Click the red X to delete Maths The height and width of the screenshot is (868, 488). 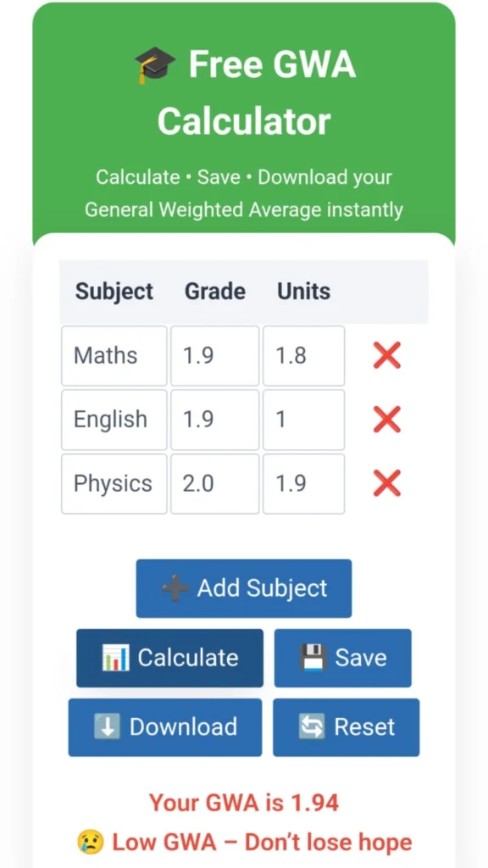386,355
